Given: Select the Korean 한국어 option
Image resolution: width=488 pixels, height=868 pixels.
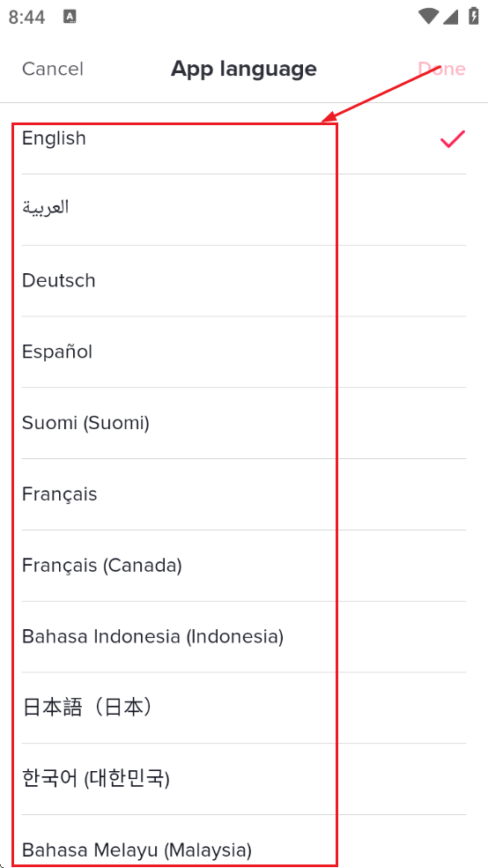Looking at the screenshot, I should (x=244, y=779).
